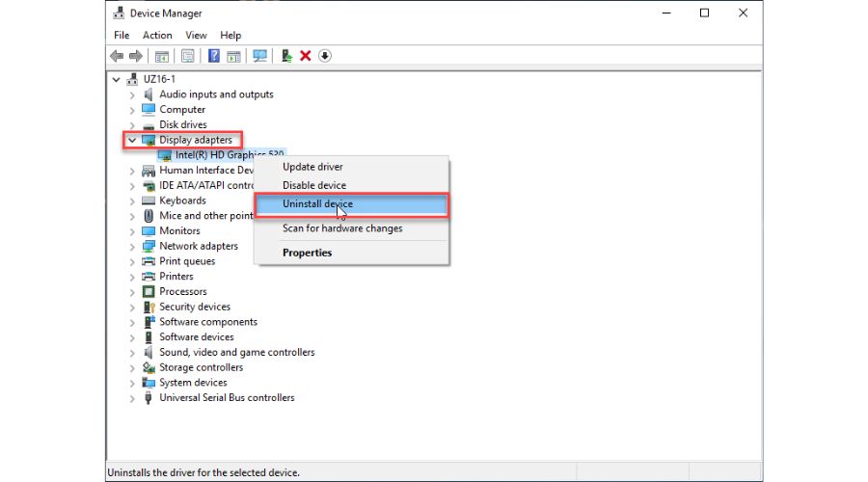868x482 pixels.
Task: Click the Keyboards category icon
Action: coord(149,201)
